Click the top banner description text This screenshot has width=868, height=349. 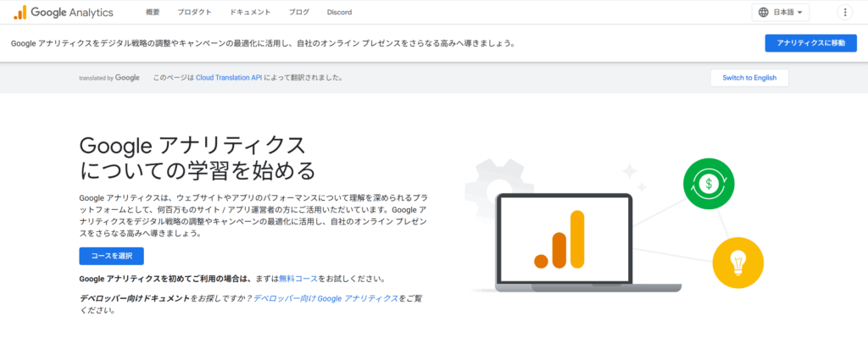[263, 43]
